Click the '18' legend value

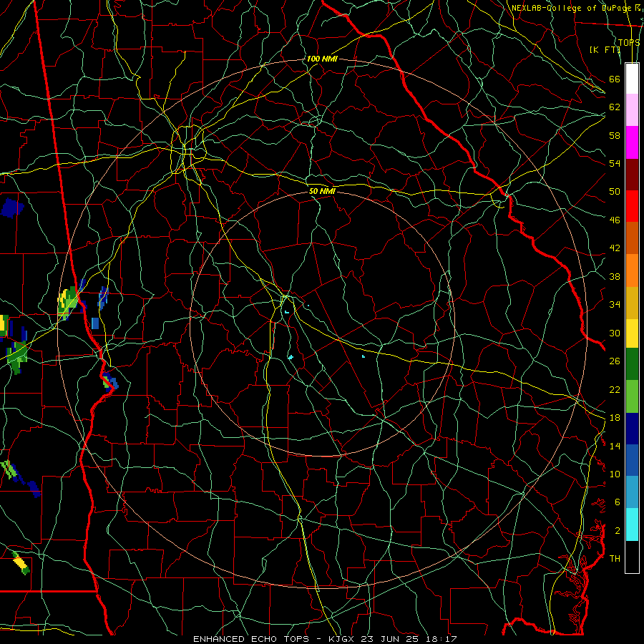pos(615,418)
